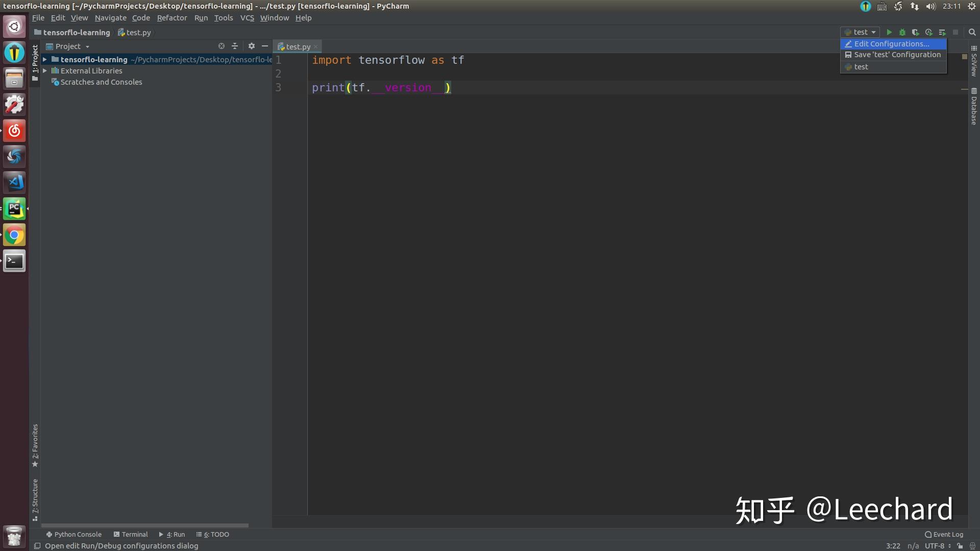Open system settings tool icon in the dock
This screenshot has height=551, width=980.
pyautogui.click(x=14, y=105)
